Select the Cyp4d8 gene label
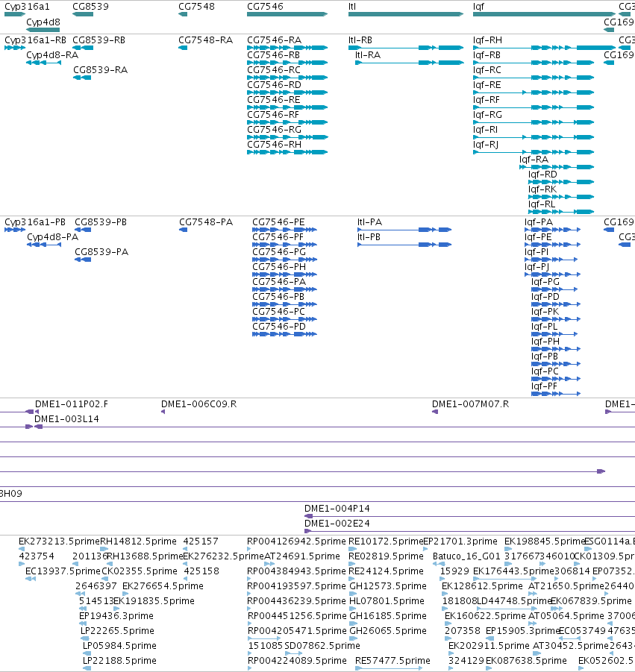635x672 pixels. click(43, 22)
